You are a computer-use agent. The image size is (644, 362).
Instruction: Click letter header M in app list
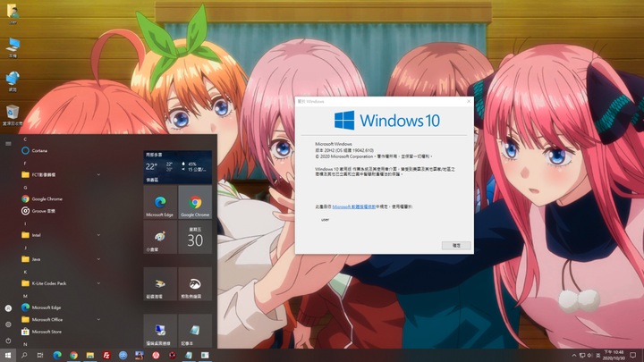point(25,296)
